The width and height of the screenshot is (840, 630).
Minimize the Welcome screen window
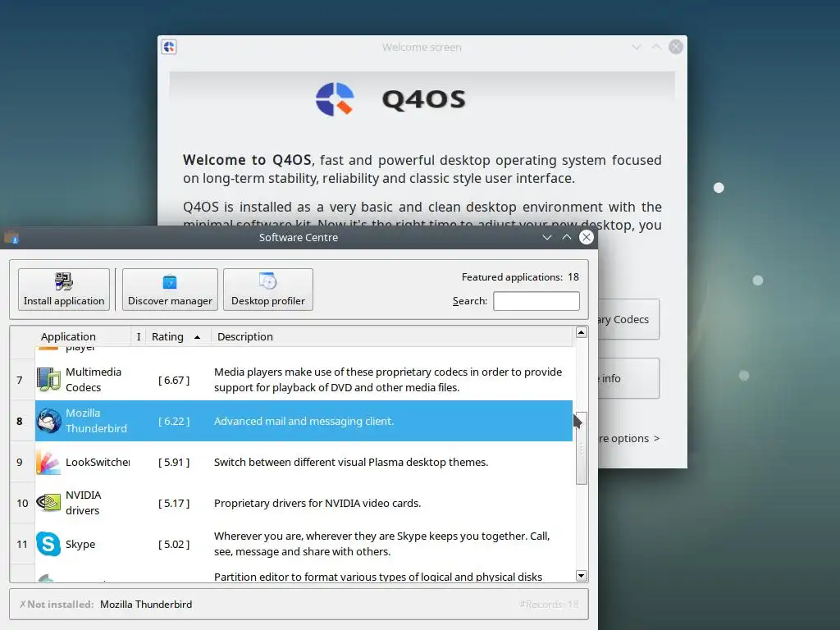pyautogui.click(x=637, y=47)
